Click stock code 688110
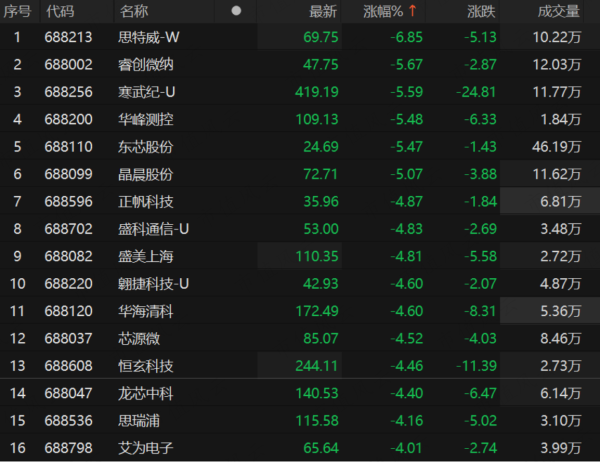 [68, 147]
